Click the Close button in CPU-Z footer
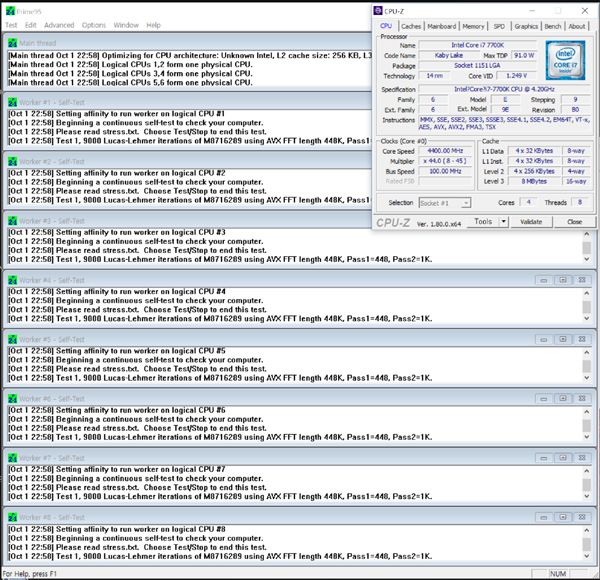 pos(574,222)
